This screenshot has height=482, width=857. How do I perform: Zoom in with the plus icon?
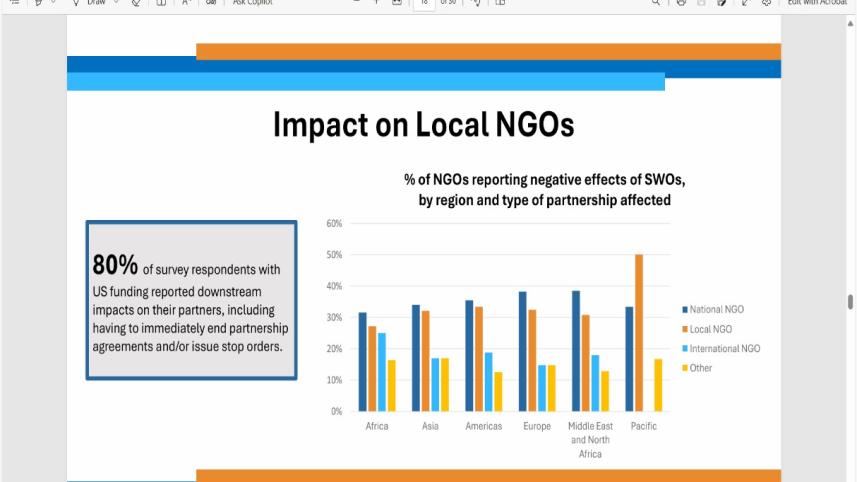376,3
